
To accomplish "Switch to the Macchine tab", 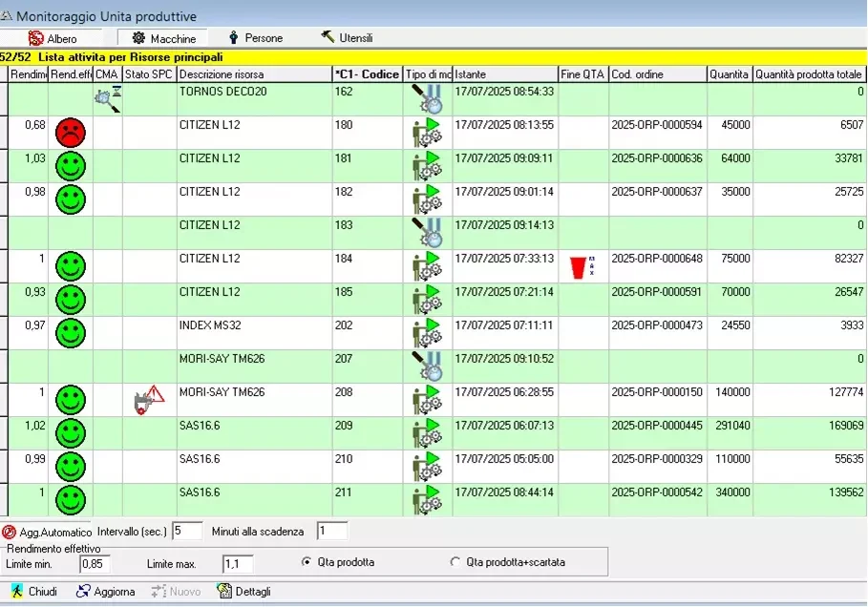I will click(162, 38).
